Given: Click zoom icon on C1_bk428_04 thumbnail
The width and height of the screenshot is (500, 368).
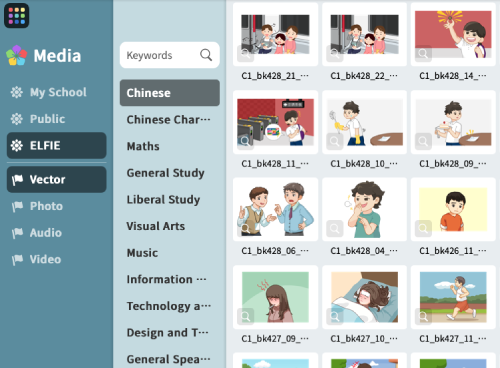Looking at the screenshot, I should coord(334,229).
